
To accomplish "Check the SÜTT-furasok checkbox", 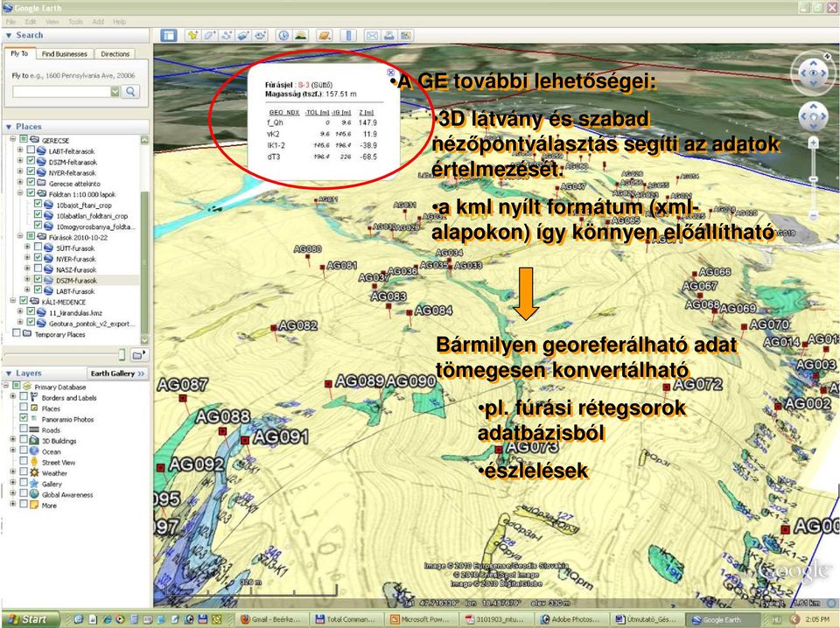I will pos(38,248).
